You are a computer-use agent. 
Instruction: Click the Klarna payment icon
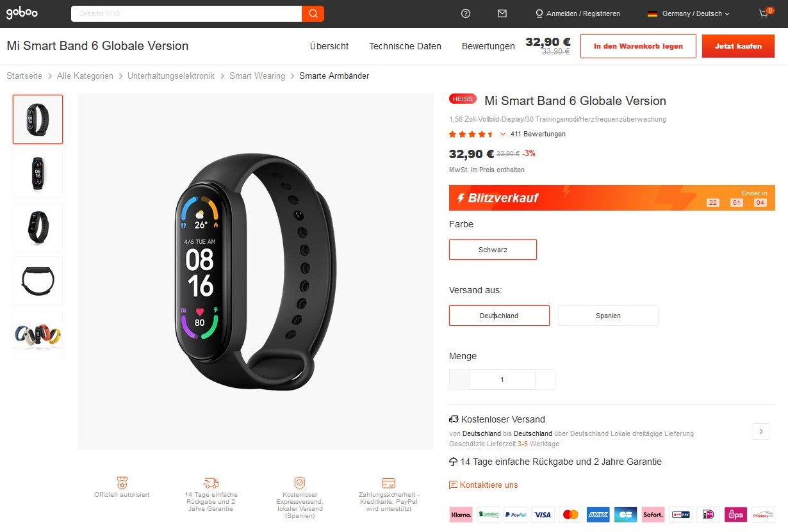[461, 514]
